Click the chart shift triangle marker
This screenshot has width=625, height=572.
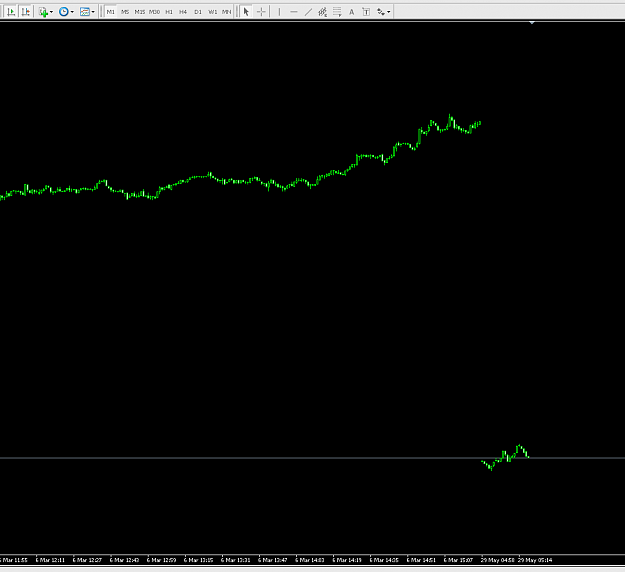532,23
